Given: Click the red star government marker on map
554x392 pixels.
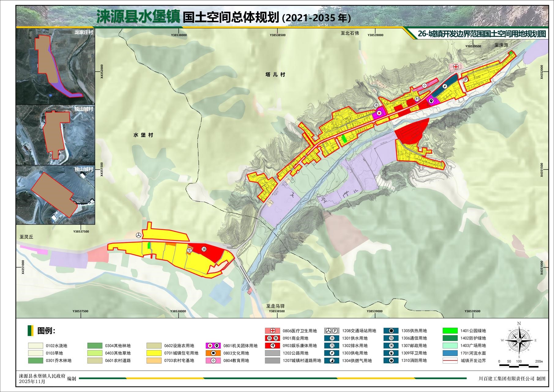Looking at the screenshot, I should 379,113.
